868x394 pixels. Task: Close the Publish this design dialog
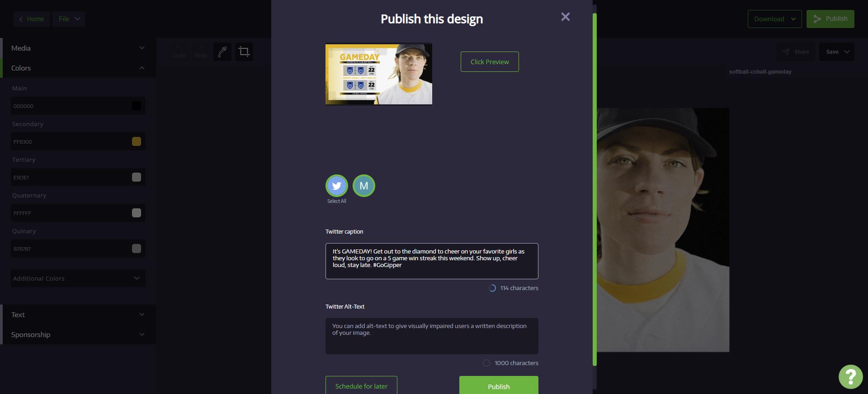(565, 17)
